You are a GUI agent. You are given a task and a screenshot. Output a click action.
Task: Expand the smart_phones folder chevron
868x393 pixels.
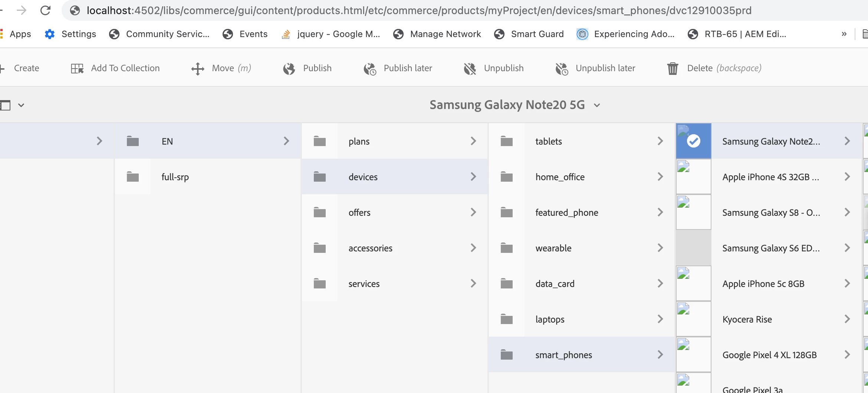(x=660, y=354)
